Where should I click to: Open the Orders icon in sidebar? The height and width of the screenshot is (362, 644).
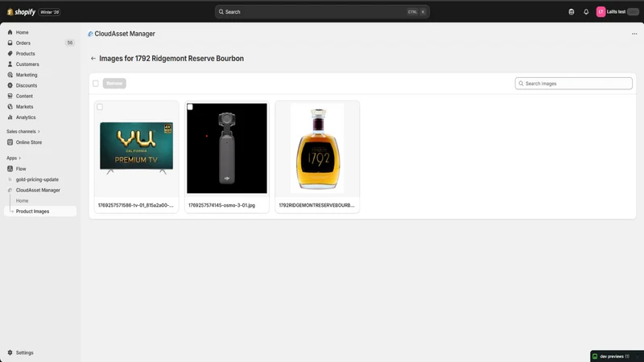click(x=10, y=43)
